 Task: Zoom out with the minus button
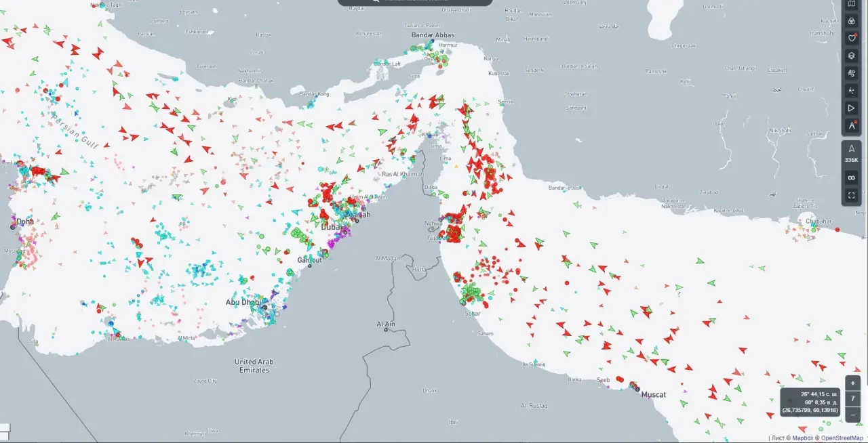pos(852,413)
